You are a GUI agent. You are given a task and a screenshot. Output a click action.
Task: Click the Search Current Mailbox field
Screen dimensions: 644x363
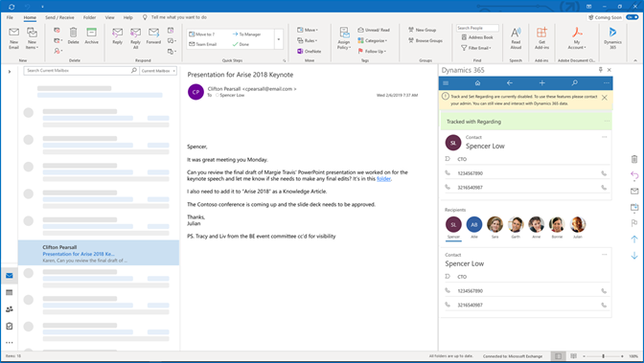[x=80, y=71]
